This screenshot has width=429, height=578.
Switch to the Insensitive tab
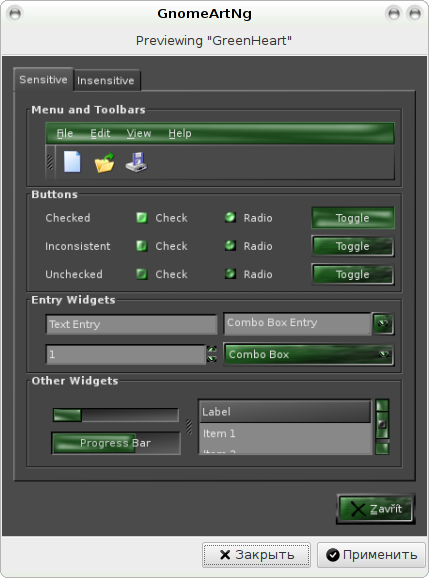(x=106, y=80)
